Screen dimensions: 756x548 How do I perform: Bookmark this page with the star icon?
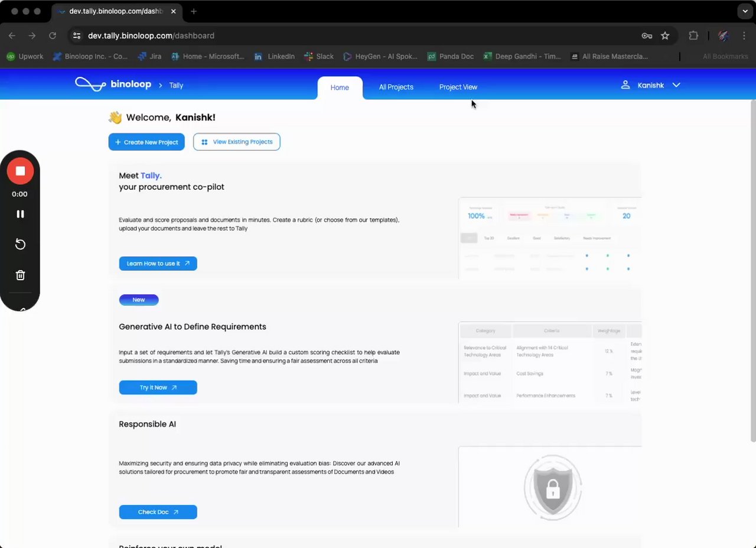(x=665, y=35)
